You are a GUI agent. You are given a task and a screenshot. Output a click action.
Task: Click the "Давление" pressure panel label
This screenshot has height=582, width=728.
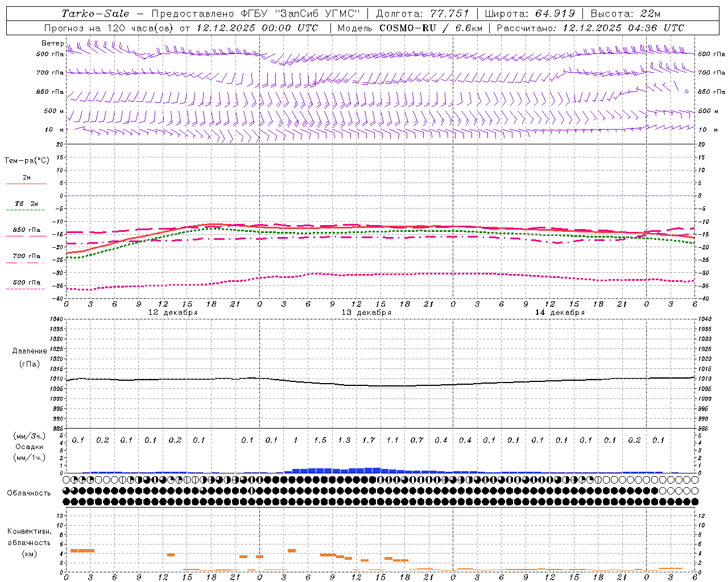pos(30,351)
